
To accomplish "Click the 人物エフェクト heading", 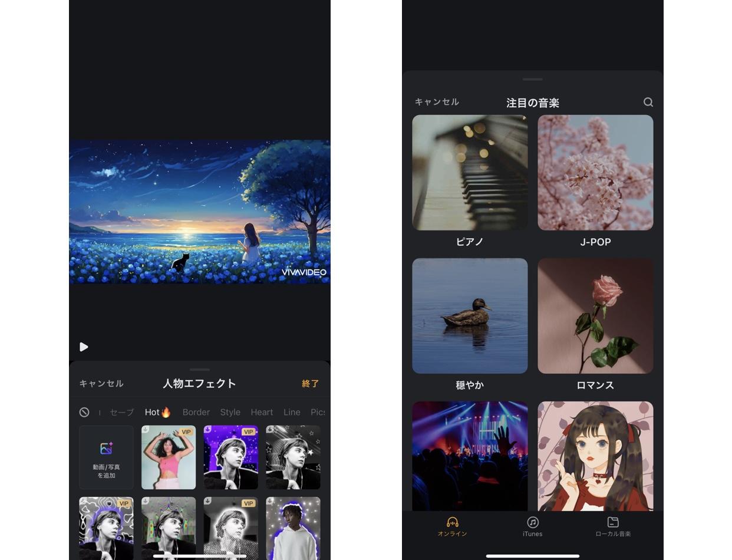I will click(x=200, y=383).
